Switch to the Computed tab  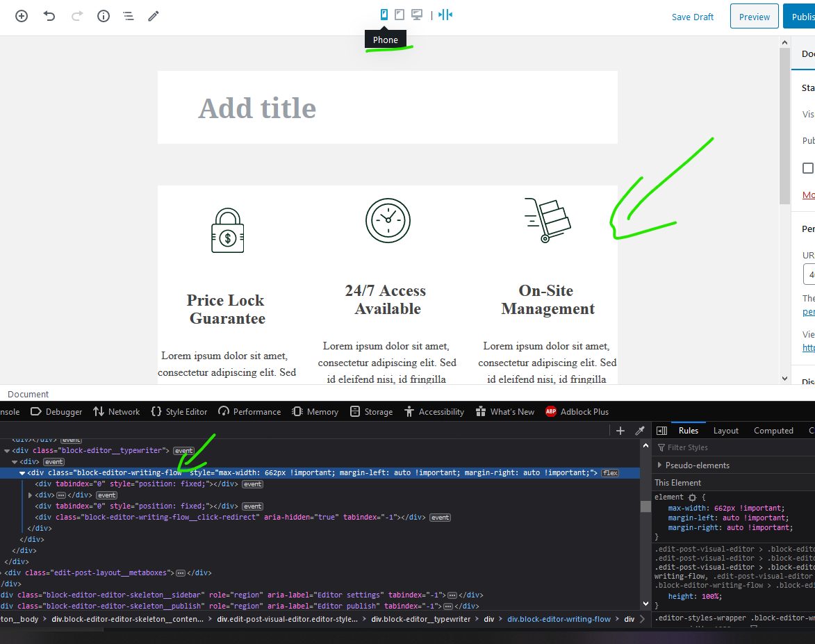(x=773, y=430)
